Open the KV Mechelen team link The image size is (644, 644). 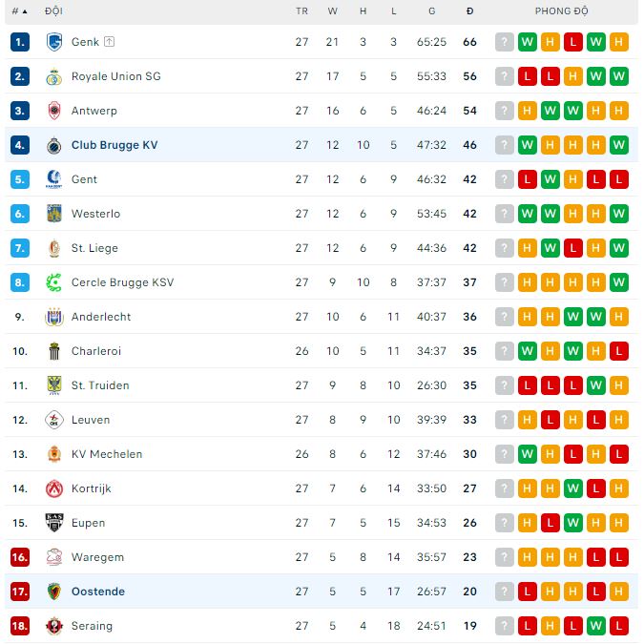point(106,454)
